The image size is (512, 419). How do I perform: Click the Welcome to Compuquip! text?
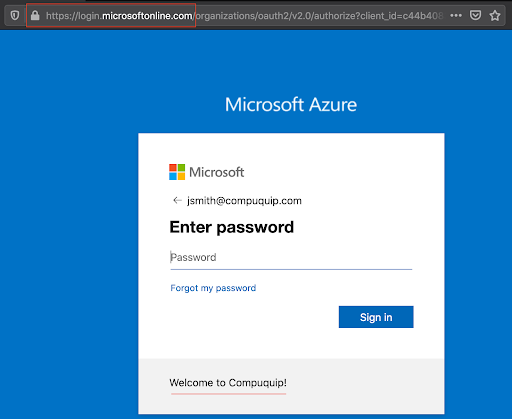point(228,383)
